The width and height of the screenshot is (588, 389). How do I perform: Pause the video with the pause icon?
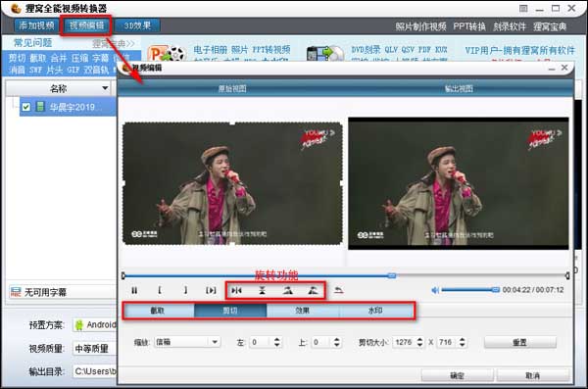coord(134,290)
